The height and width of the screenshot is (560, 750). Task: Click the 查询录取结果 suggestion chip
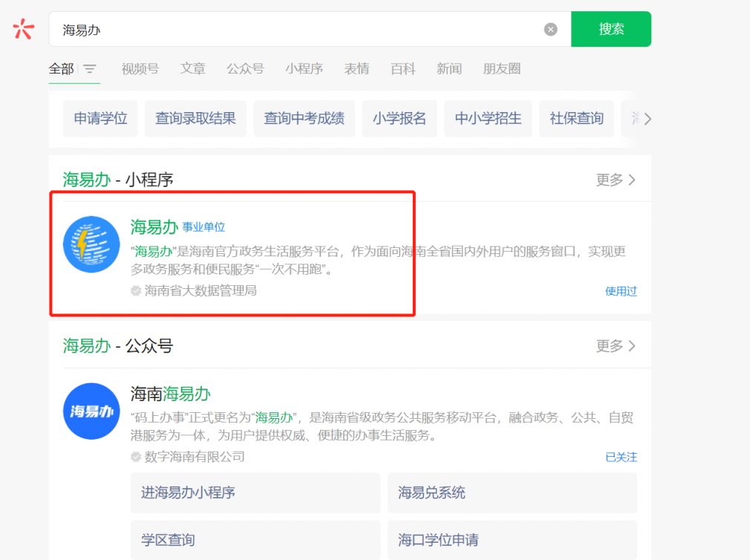click(195, 119)
